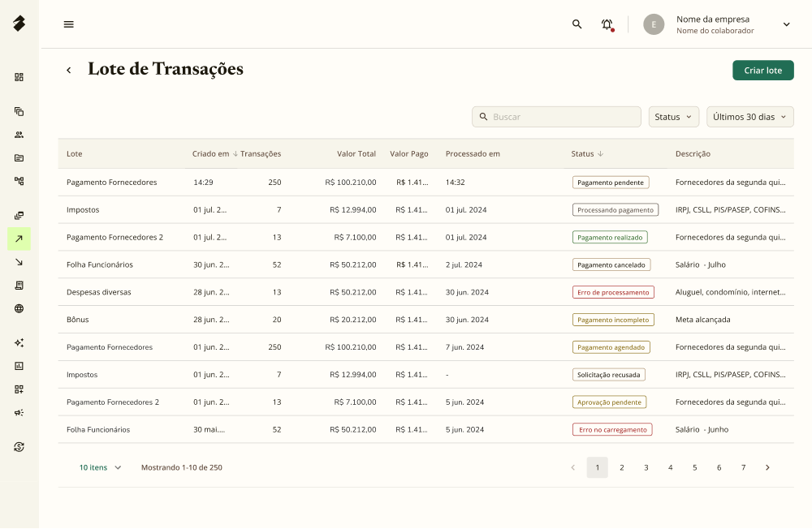Click the Descrição column header
812x529 pixels.
pyautogui.click(x=693, y=153)
